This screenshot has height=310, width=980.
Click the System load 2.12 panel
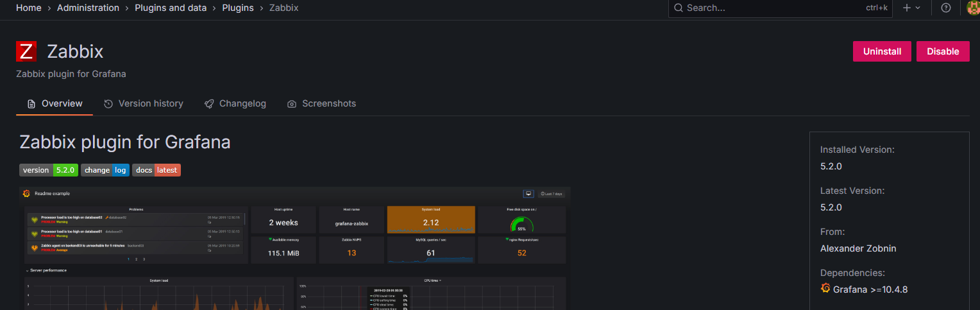pos(431,220)
